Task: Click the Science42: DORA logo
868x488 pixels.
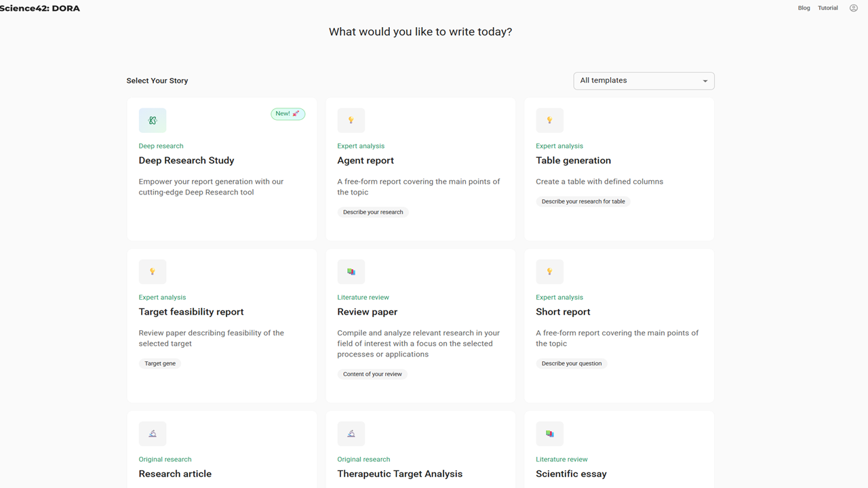Action: pos(40,8)
